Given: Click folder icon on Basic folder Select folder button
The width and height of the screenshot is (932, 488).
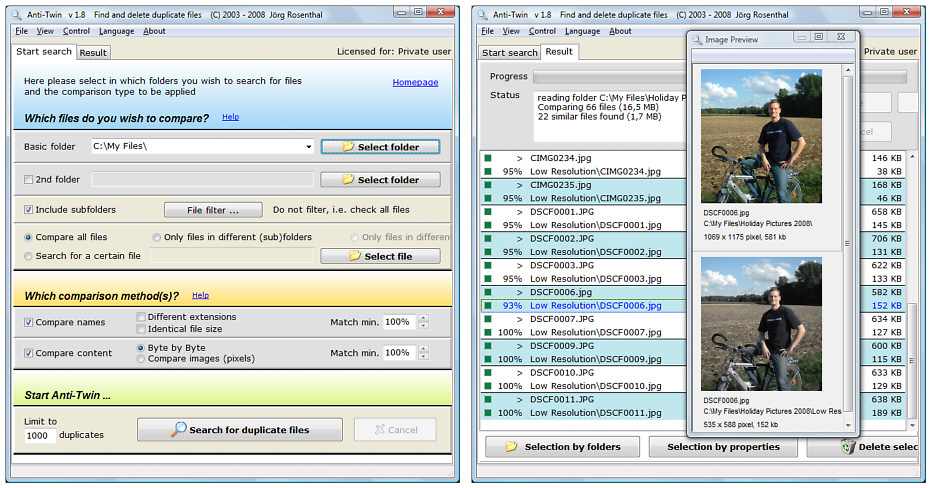Looking at the screenshot, I should 348,147.
